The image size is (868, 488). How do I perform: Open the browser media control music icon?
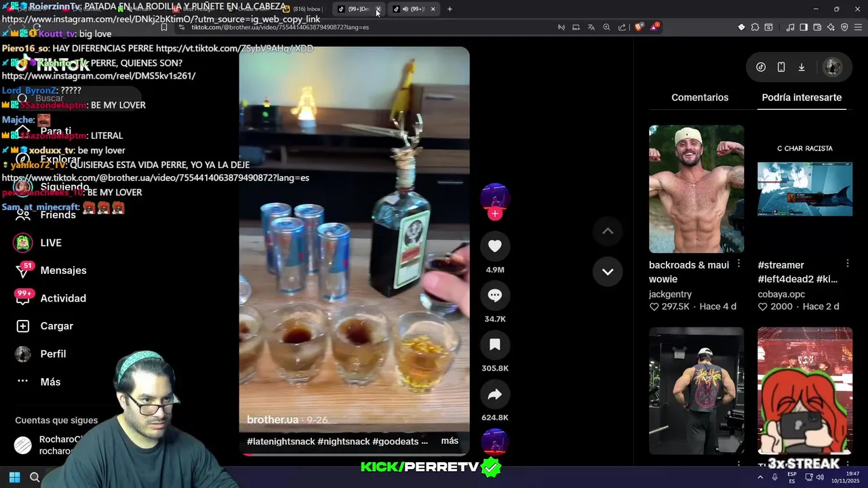click(x=790, y=27)
